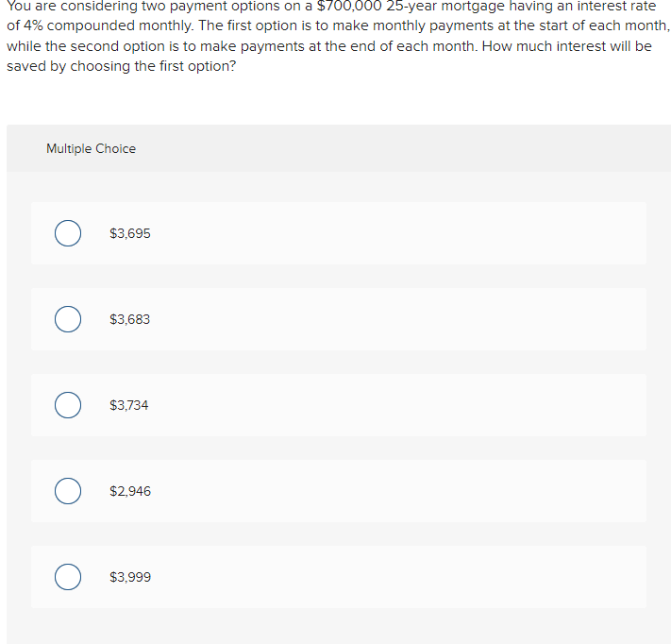
Task: Click the $700,000 amount in question
Action: coord(349,7)
